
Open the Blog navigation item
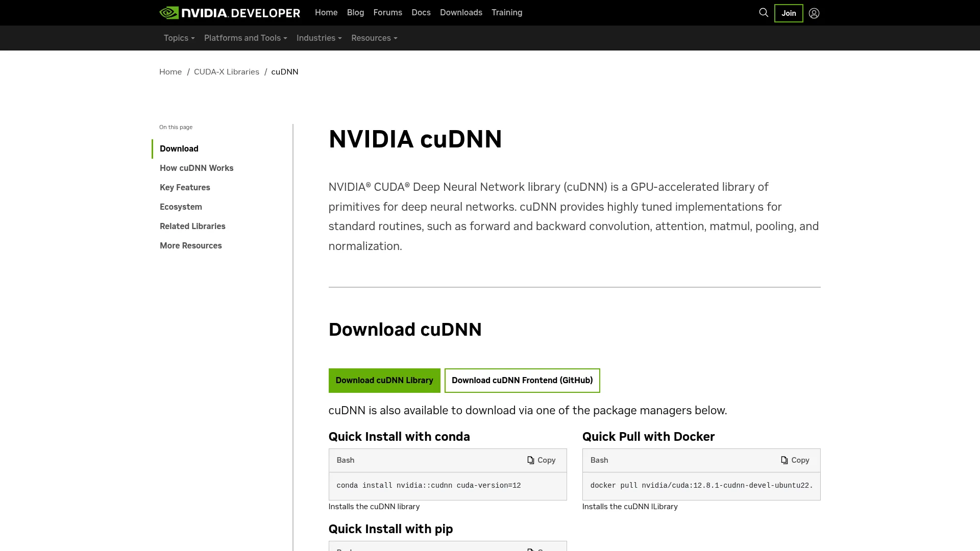click(356, 13)
